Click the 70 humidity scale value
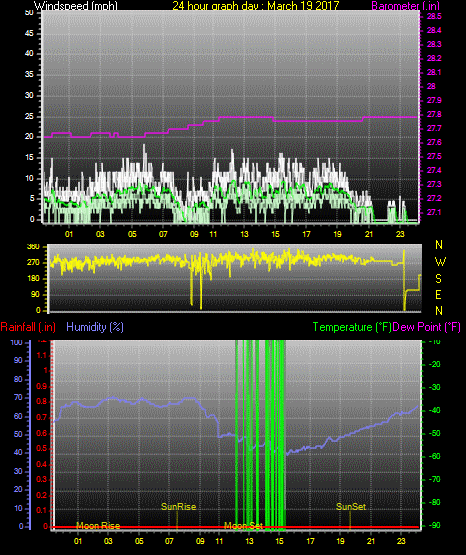This screenshot has width=466, height=555. [18, 397]
